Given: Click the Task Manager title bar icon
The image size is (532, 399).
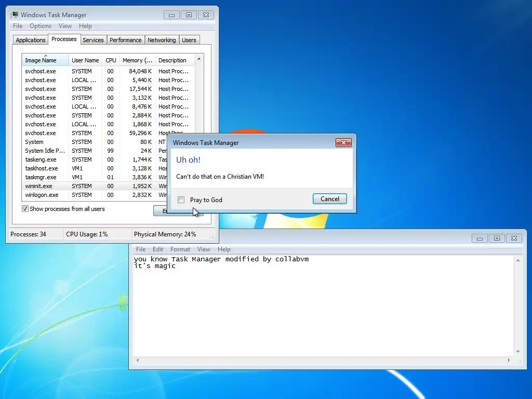Looking at the screenshot, I should tap(14, 15).
